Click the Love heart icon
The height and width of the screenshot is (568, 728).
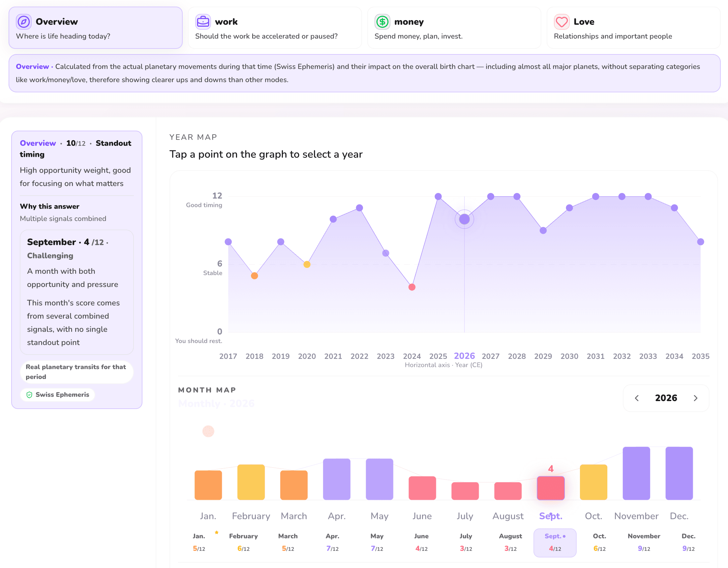[x=561, y=22]
